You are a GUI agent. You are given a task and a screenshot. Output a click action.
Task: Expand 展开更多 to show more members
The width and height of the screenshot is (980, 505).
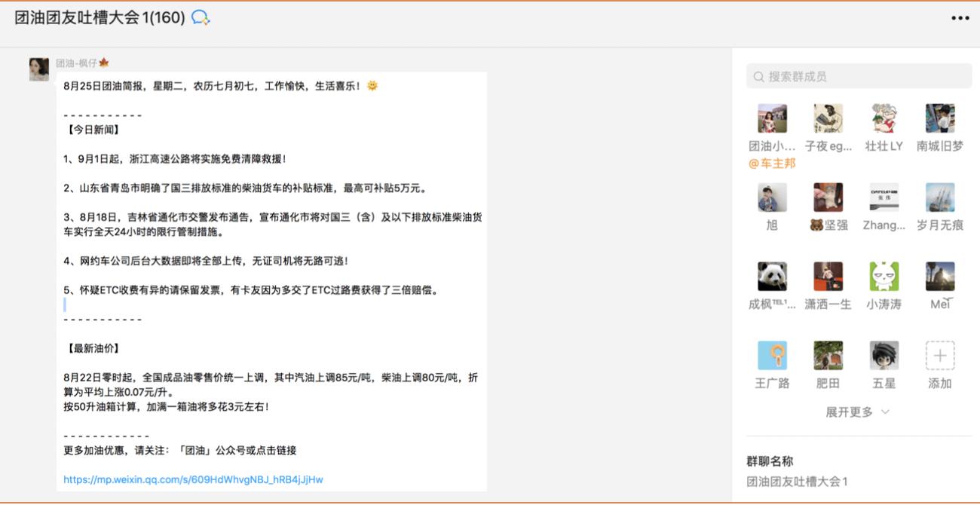[x=852, y=412]
